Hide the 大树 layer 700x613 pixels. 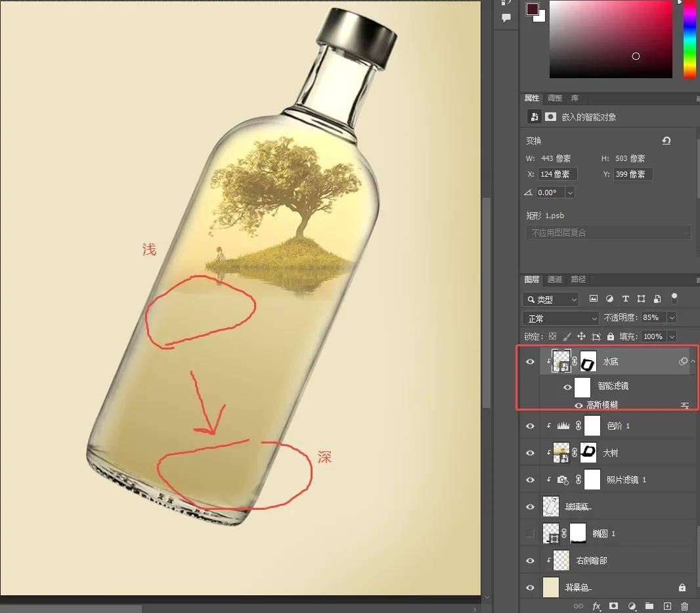pos(530,452)
